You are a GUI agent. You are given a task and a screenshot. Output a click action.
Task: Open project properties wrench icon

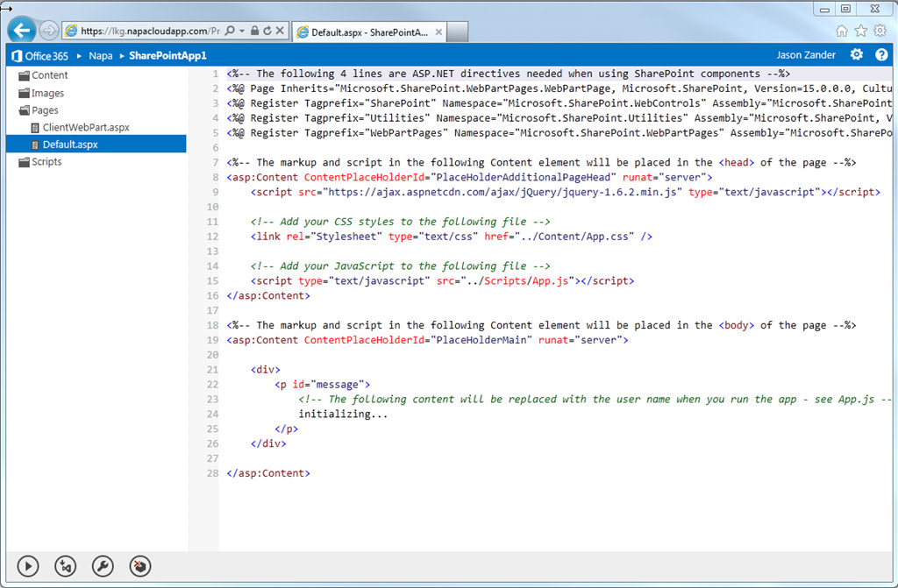[103, 566]
